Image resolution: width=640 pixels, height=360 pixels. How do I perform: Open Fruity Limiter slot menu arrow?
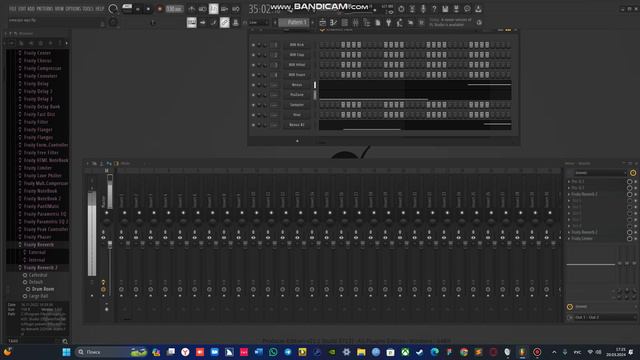569,238
